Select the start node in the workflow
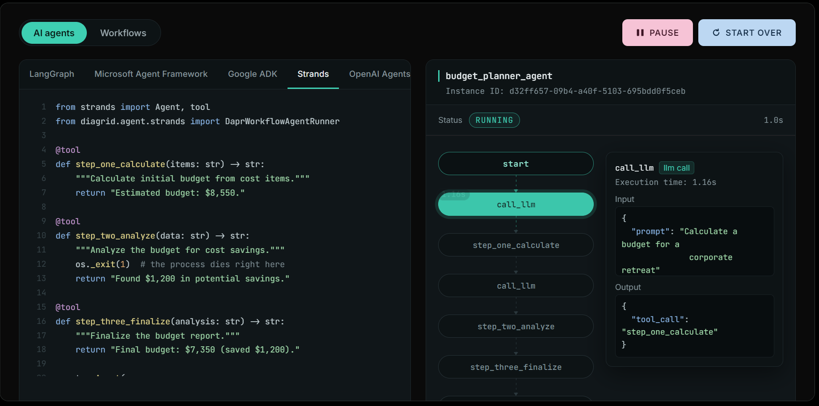The image size is (819, 406). point(516,164)
